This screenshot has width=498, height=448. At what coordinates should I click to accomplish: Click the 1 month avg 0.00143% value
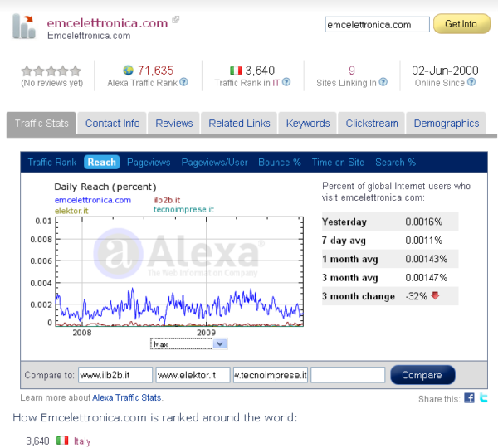(427, 259)
